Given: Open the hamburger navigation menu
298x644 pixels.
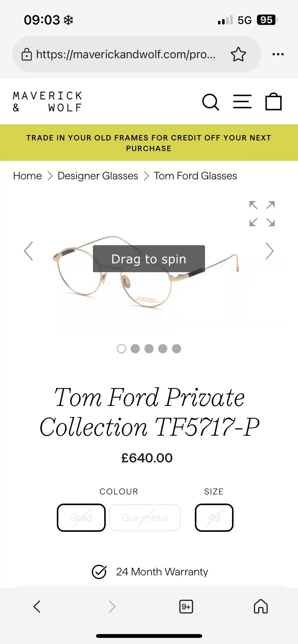Looking at the screenshot, I should click(242, 102).
